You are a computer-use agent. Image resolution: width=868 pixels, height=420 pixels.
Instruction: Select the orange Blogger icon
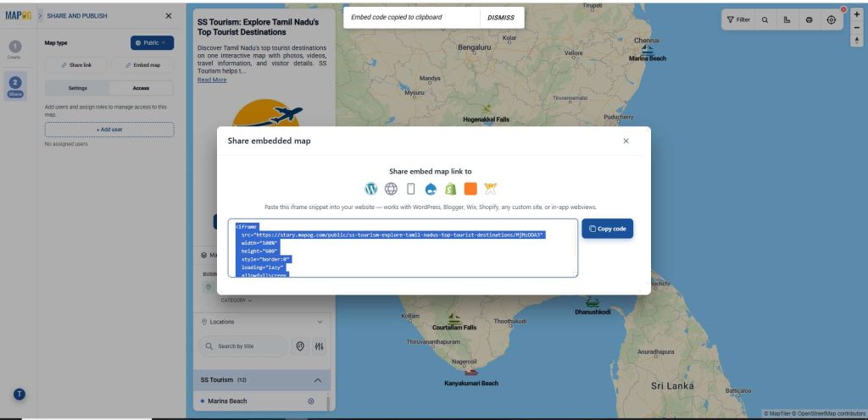470,189
